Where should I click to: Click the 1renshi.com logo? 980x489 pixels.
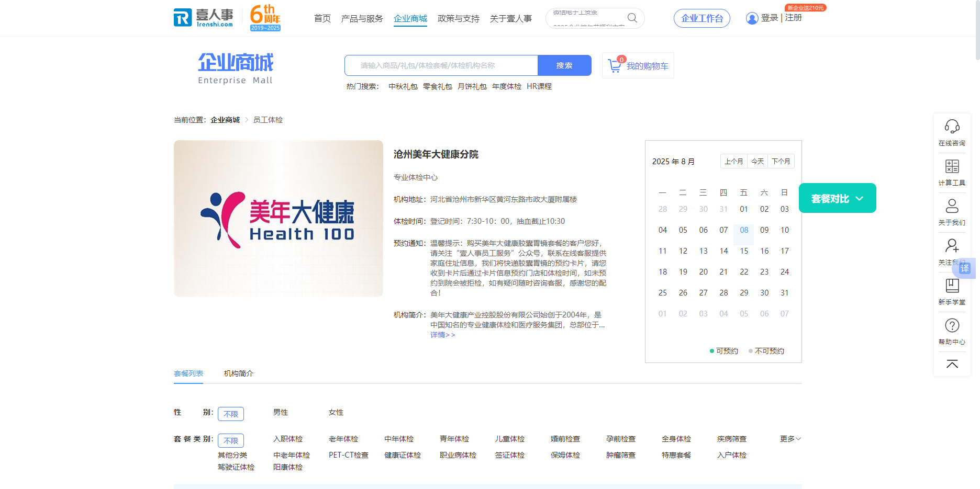(204, 18)
